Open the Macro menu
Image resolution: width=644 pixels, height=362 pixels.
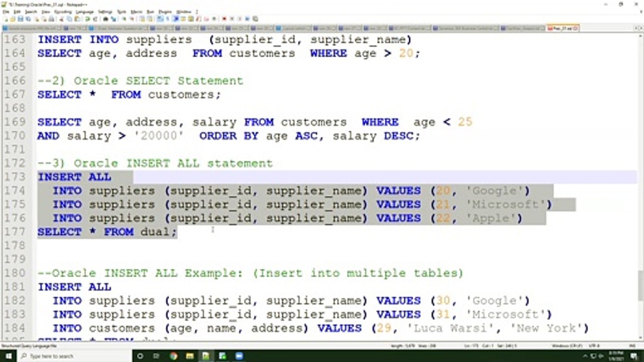[136, 12]
